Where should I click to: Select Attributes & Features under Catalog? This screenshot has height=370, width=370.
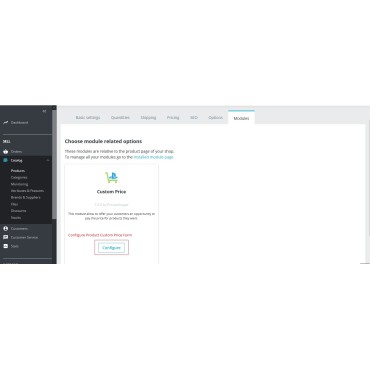tap(27, 191)
